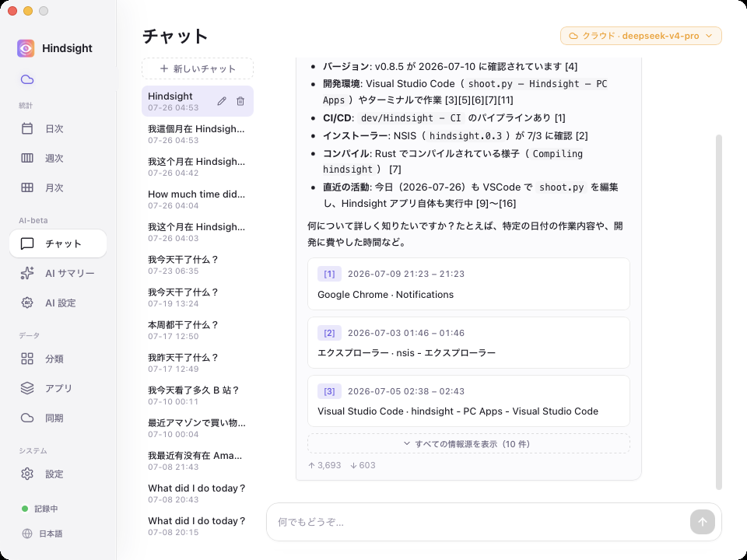The height and width of the screenshot is (560, 747).
Task: Open the 同期 sync page
Action: point(58,418)
